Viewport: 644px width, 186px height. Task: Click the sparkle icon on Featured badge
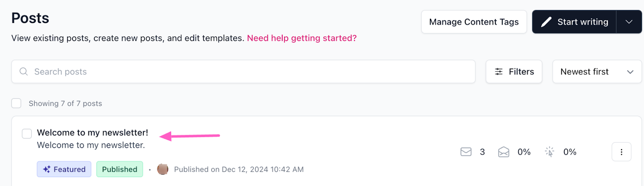tap(47, 169)
